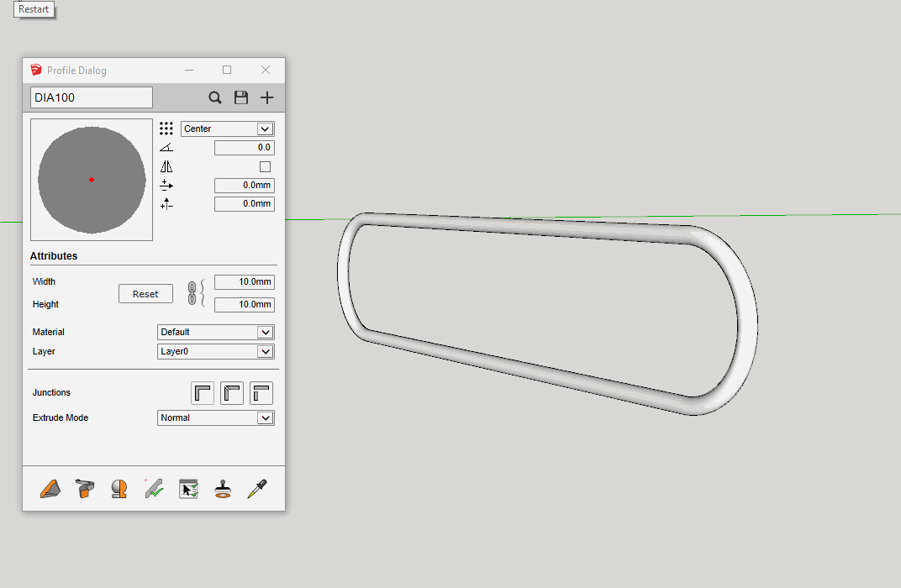Click the search profile magnifier icon
Screen dimensions: 901x588
point(215,97)
